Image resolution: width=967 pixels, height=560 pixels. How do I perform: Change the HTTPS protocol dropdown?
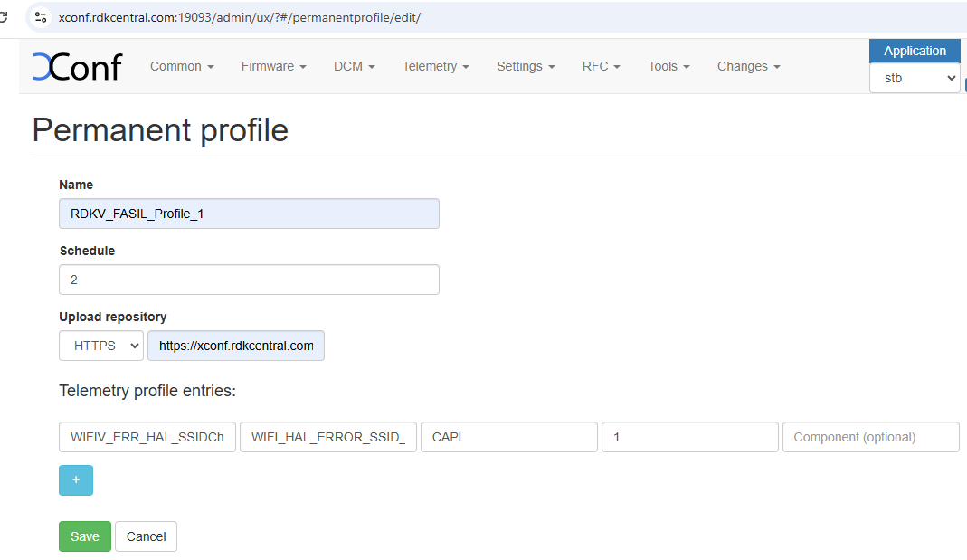pos(101,346)
